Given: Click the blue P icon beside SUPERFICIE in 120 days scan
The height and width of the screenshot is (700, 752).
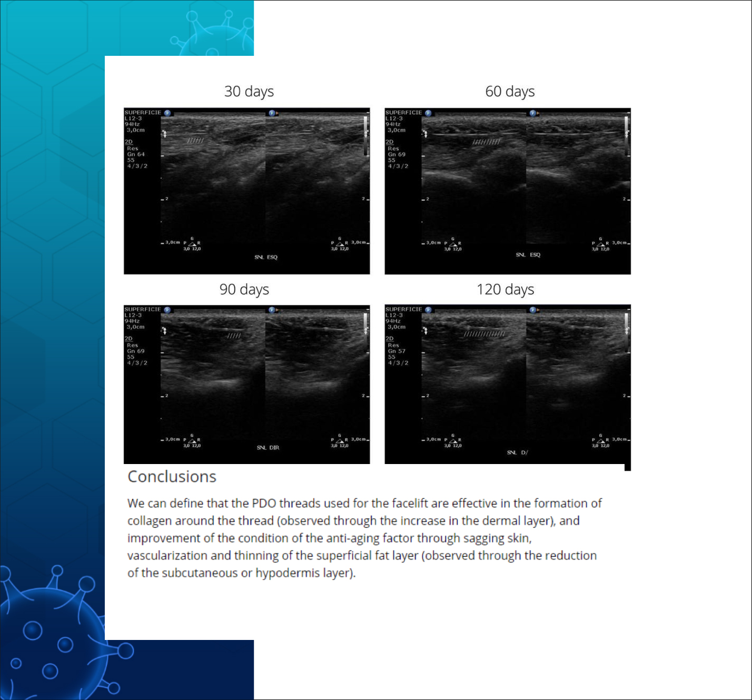Looking at the screenshot, I should coord(428,310).
